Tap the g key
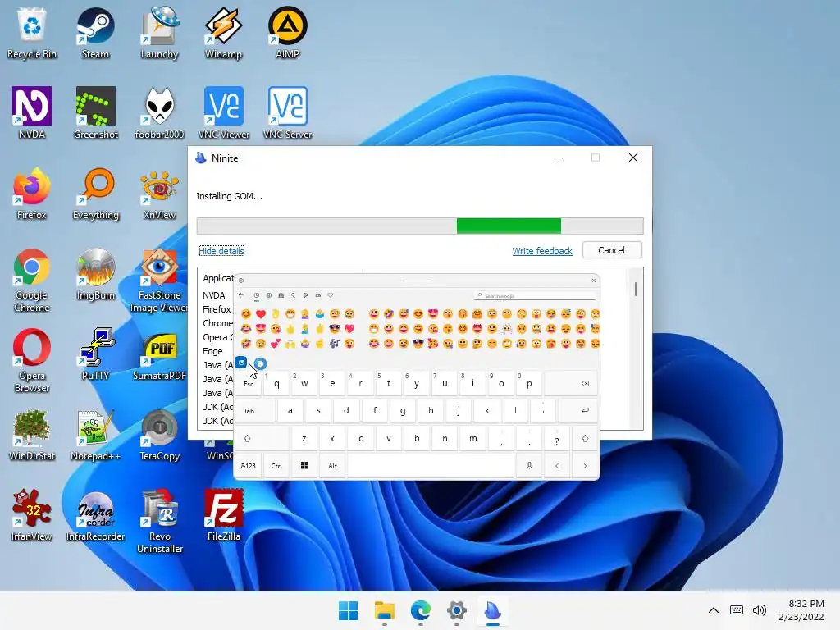The image size is (840, 630). [x=403, y=411]
